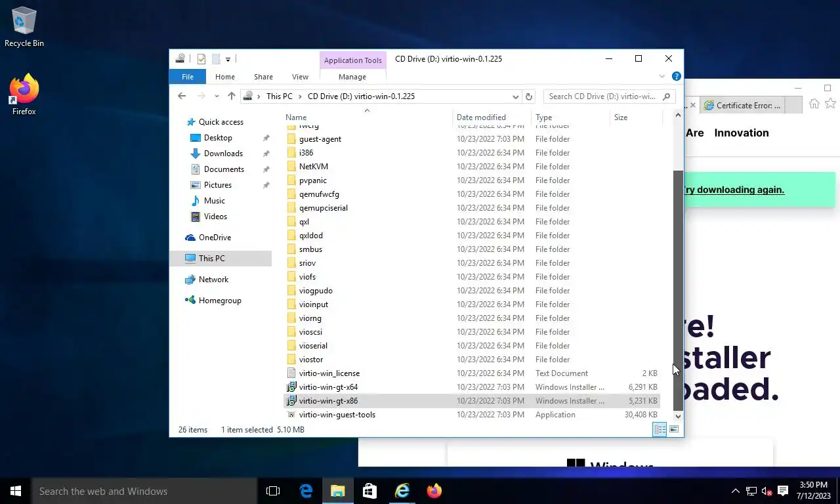Switch to the View ribbon tab
Screen dimensions: 840x504
point(300,77)
